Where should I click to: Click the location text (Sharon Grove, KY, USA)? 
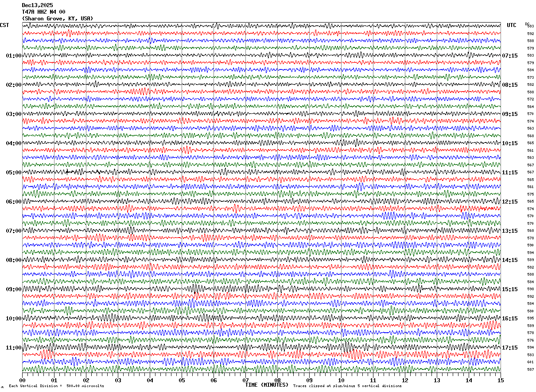click(x=58, y=19)
